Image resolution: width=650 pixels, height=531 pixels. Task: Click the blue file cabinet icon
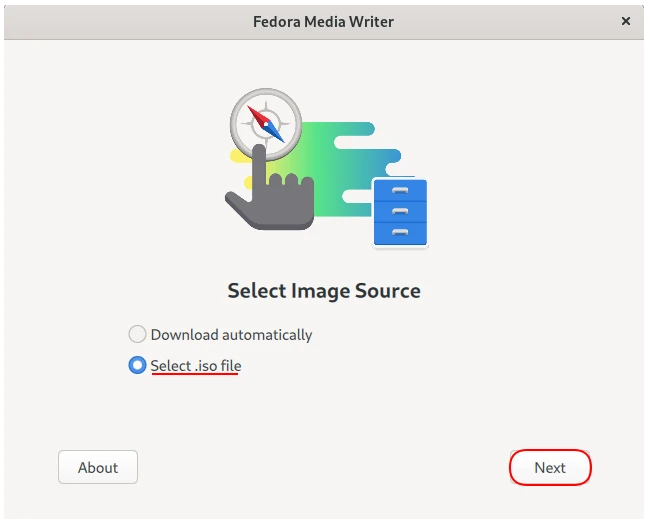coord(400,212)
